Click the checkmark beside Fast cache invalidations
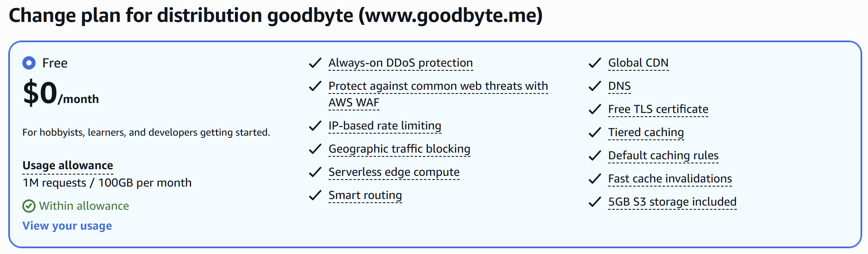This screenshot has height=254, width=868. [595, 179]
